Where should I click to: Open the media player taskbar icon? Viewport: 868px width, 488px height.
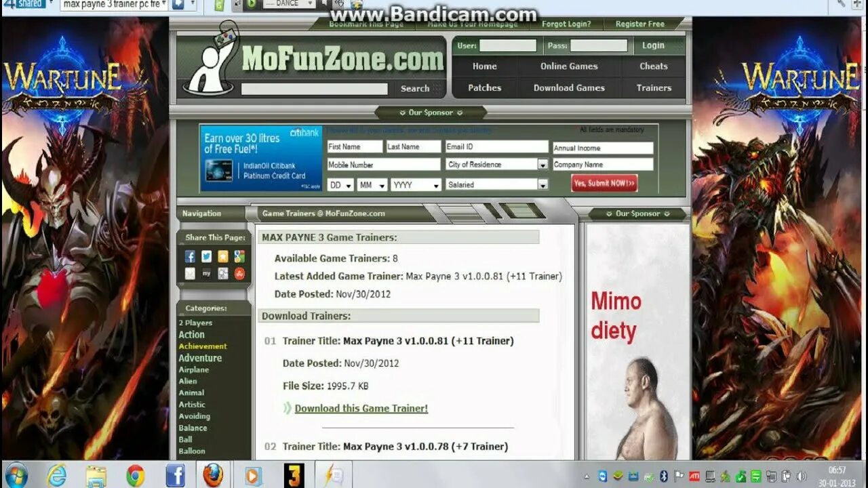253,475
